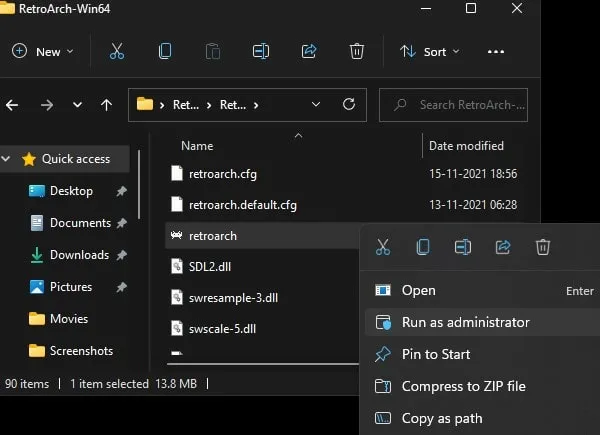
Task: Click the folder icon in address bar
Action: click(x=145, y=104)
